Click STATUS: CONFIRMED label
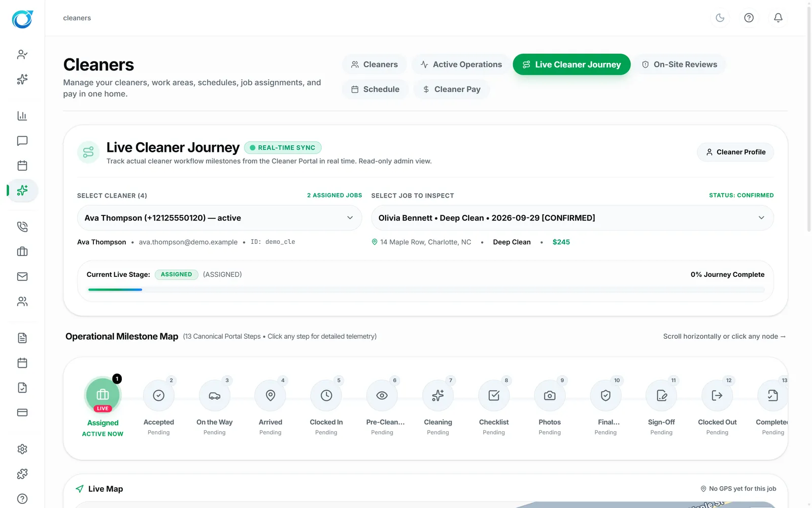 tap(741, 195)
